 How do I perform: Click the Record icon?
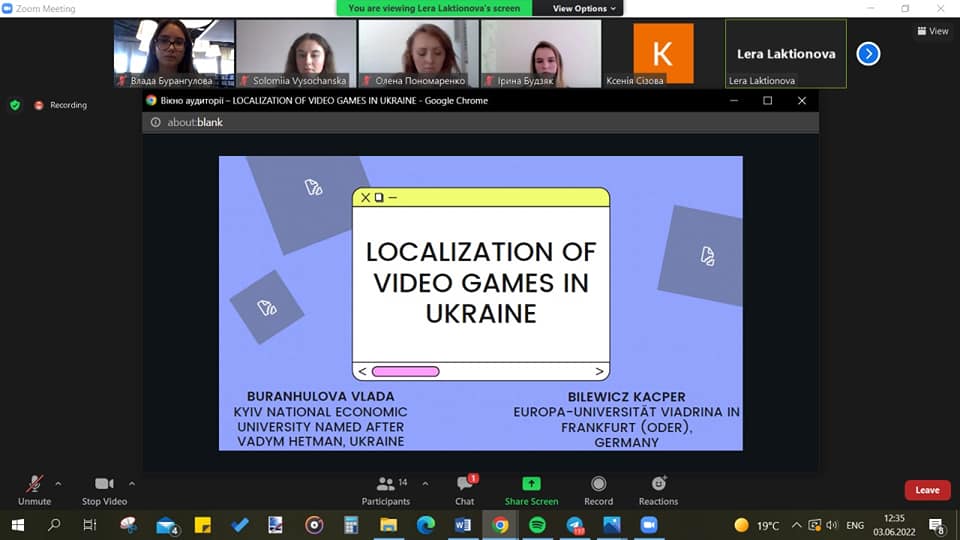[598, 484]
